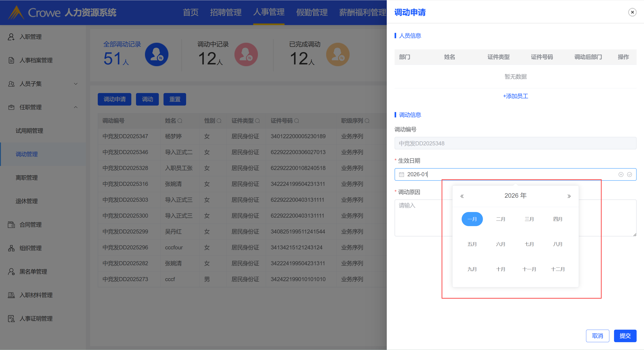The width and height of the screenshot is (644, 350).
Task: Select 十二月 in the month picker
Action: click(x=557, y=269)
